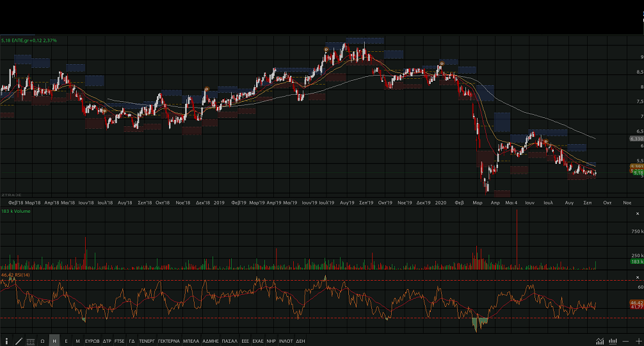644x346 pixels.
Task: Switch to E weekly timeframe
Action: tap(66, 341)
